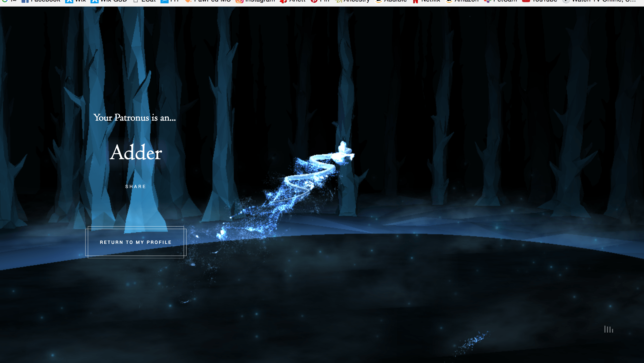Open the Netflix bookmark
This screenshot has height=363, width=644.
click(x=426, y=1)
